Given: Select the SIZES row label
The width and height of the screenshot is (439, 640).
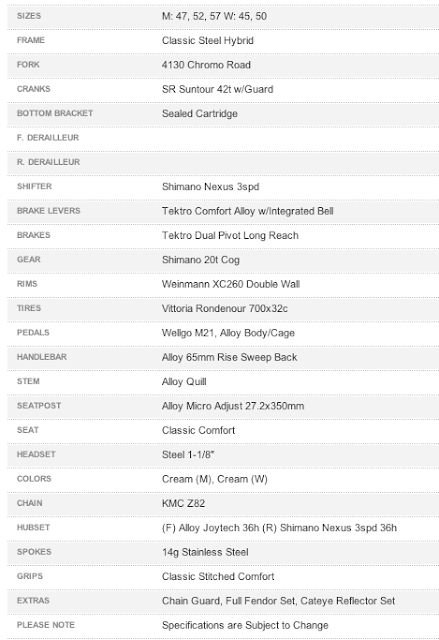Looking at the screenshot, I should tap(29, 16).
